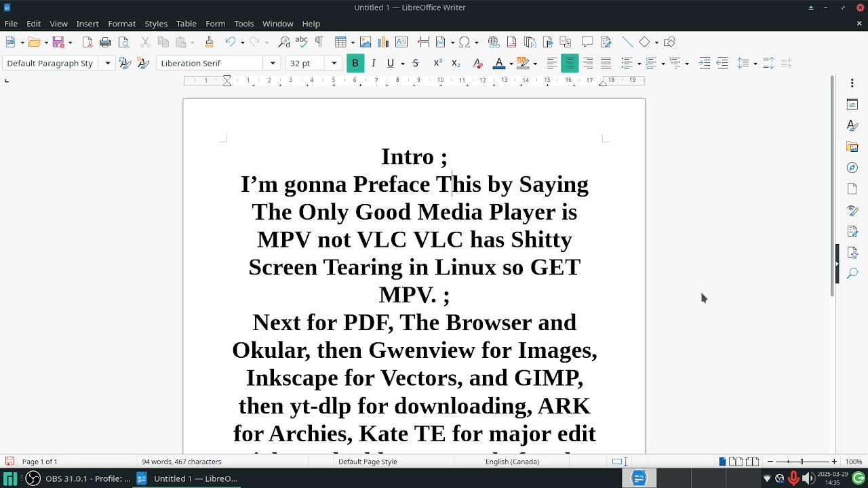
Task: Click English (Canada) language in status bar
Action: (512, 462)
